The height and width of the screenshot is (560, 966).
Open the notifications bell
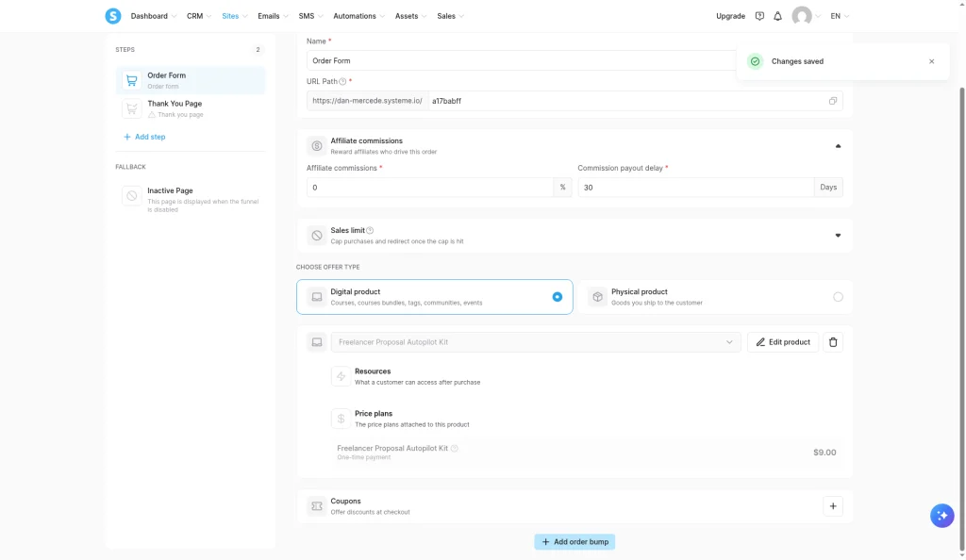777,16
